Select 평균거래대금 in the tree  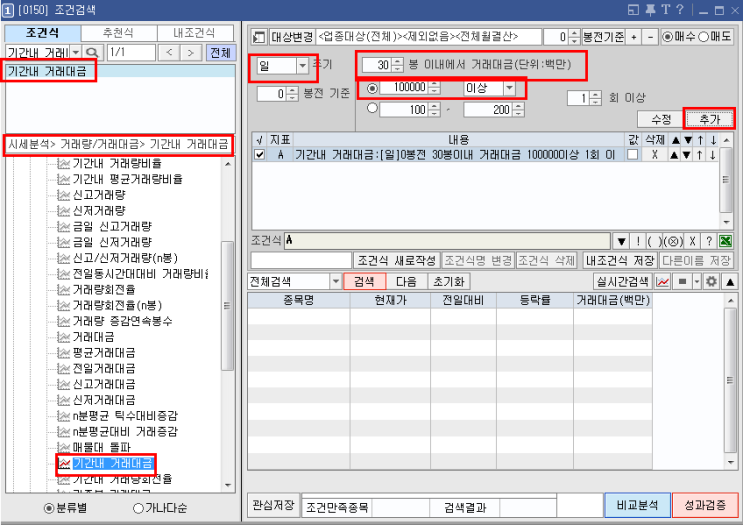(x=104, y=353)
